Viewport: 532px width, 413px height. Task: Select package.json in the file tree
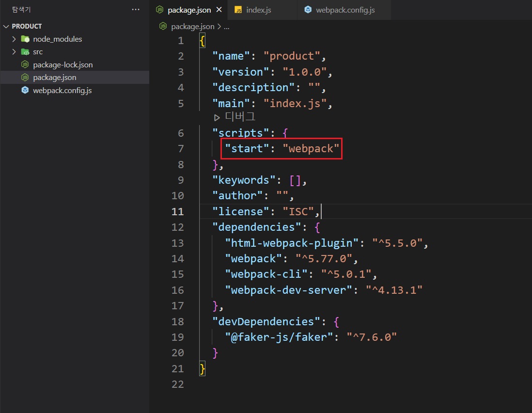[x=75, y=78]
